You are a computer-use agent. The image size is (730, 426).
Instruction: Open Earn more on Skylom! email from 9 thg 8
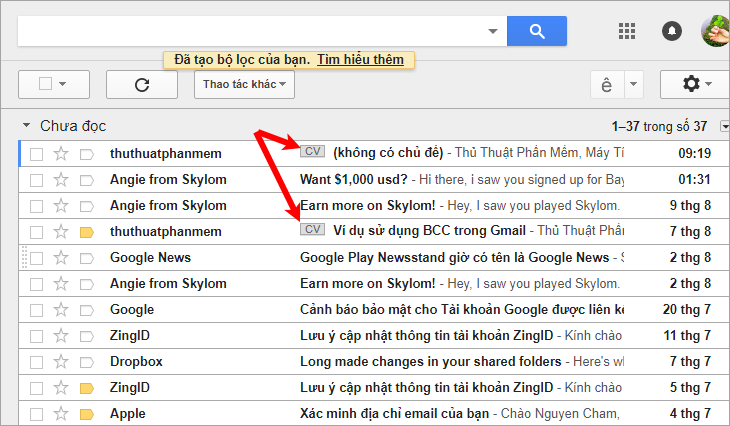coord(367,205)
